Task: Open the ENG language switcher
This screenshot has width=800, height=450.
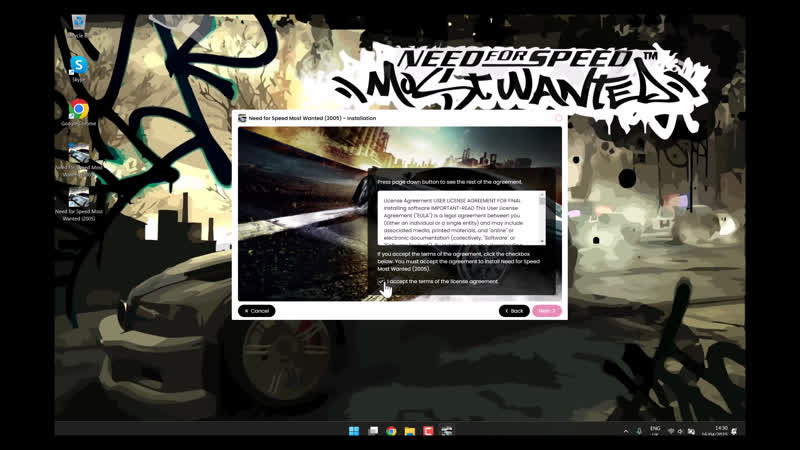Action: [655, 431]
